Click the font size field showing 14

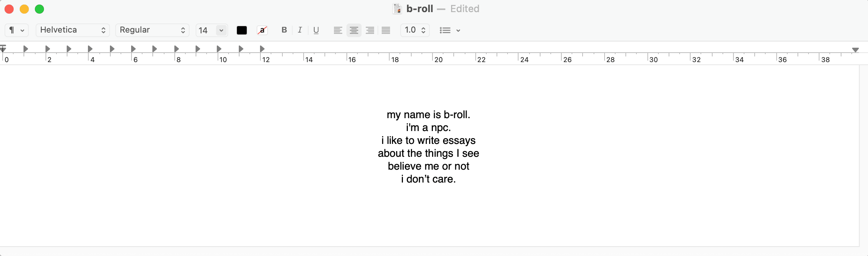(x=205, y=30)
